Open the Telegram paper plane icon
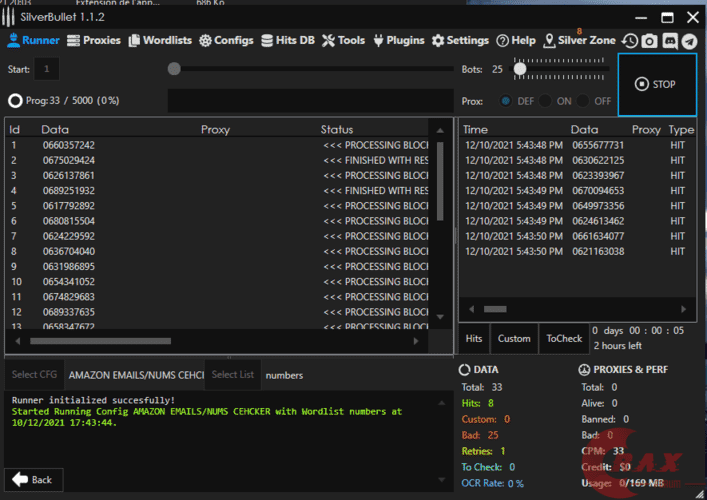Screen dimensions: 707x500 689,41
